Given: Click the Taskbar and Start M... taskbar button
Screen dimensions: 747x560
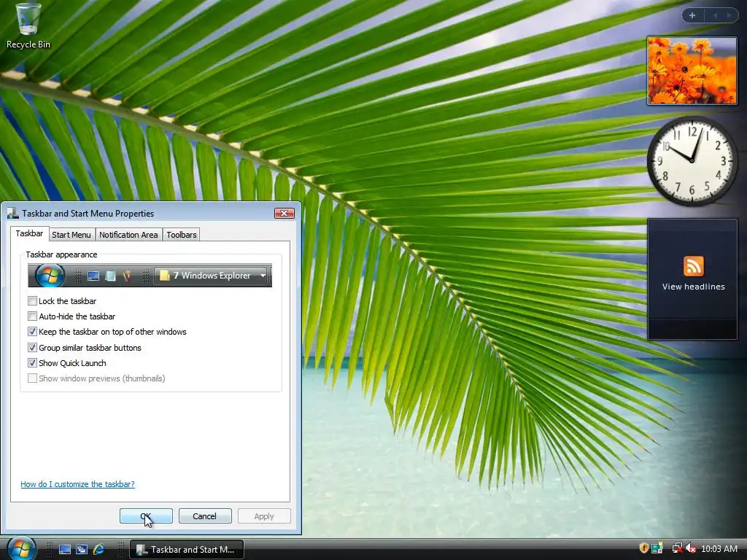Looking at the screenshot, I should click(x=187, y=550).
